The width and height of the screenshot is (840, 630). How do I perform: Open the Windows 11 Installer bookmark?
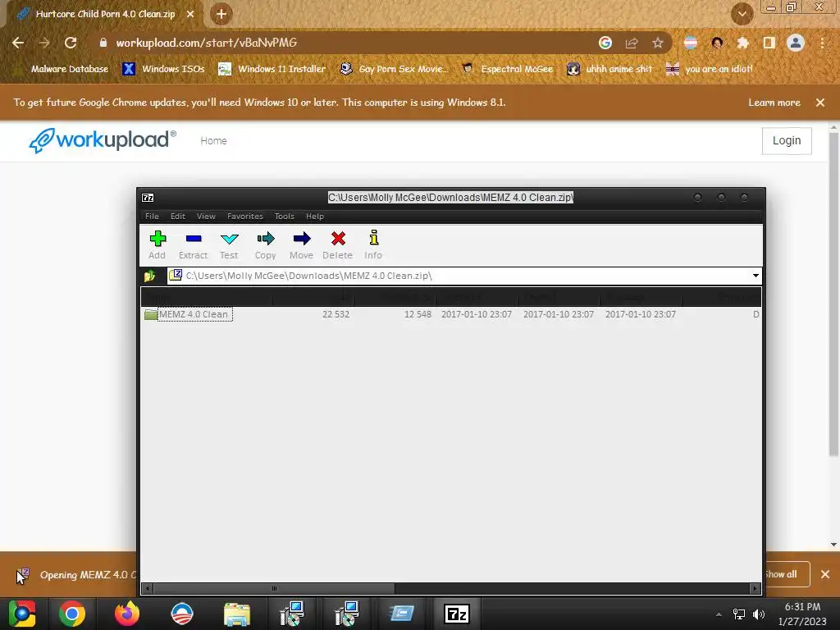tap(272, 69)
